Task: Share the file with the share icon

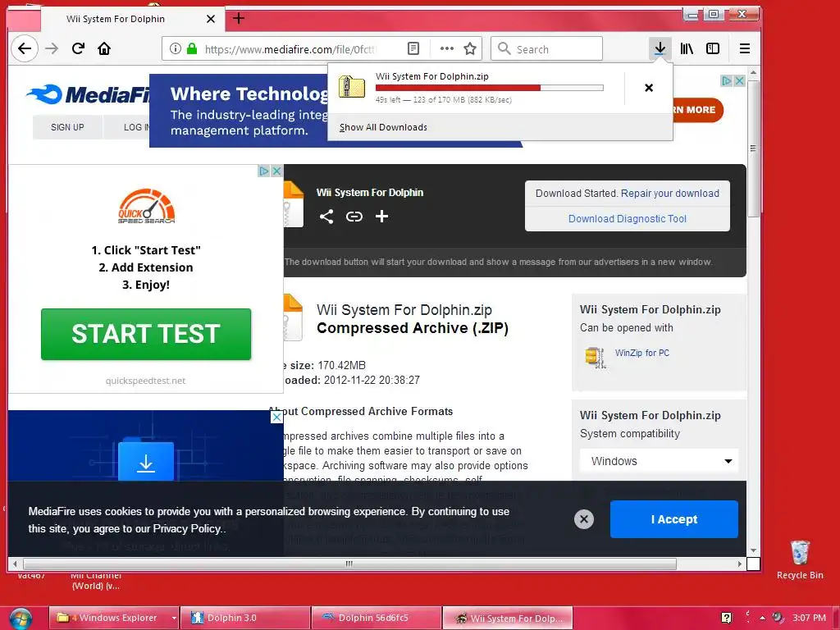Action: click(x=326, y=217)
